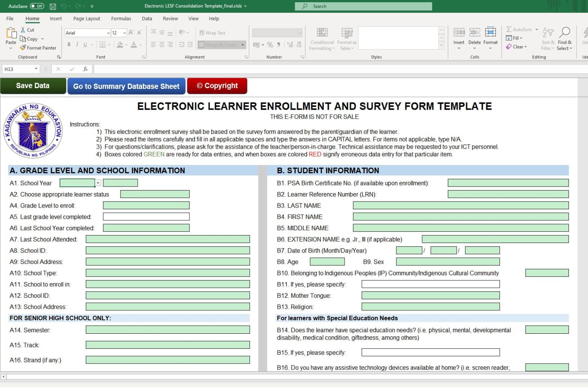588x387 pixels.
Task: Toggle italic formatting
Action: (77, 45)
